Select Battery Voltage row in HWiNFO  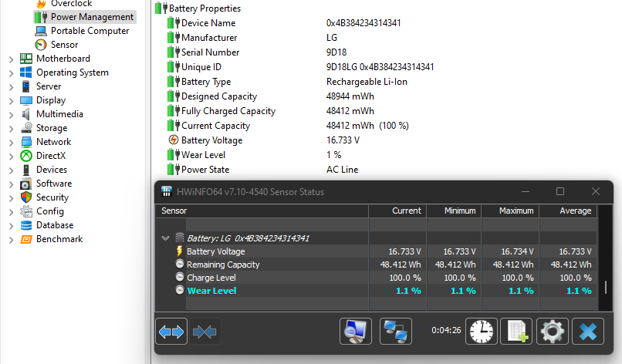pos(376,251)
